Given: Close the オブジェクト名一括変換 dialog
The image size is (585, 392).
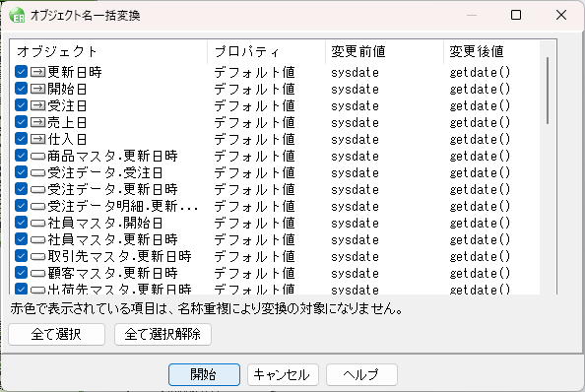Looking at the screenshot, I should pos(561,15).
